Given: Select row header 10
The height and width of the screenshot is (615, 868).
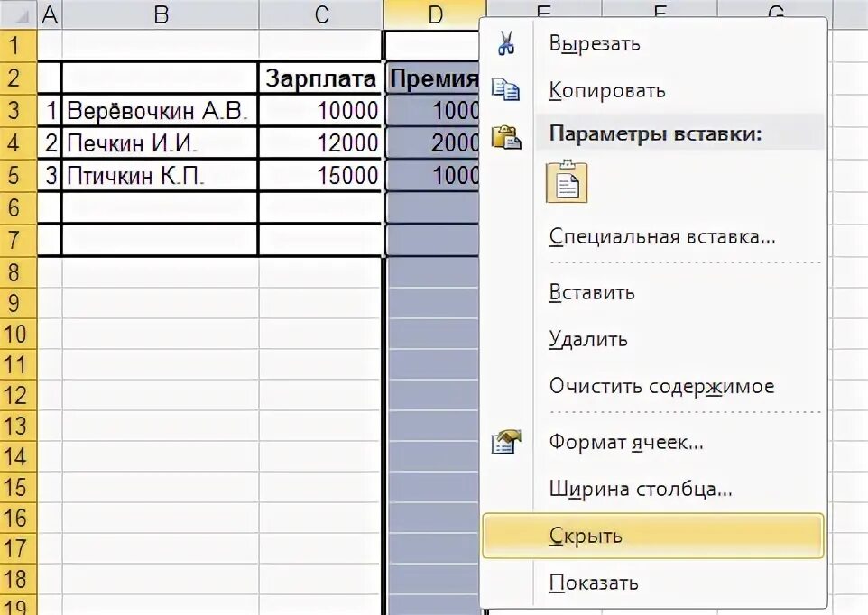Looking at the screenshot, I should [x=18, y=334].
